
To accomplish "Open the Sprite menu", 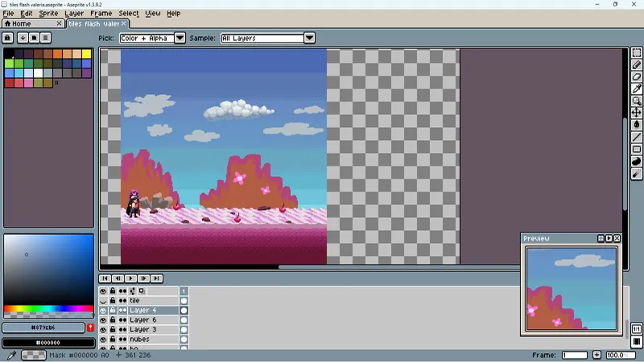I will click(x=48, y=13).
